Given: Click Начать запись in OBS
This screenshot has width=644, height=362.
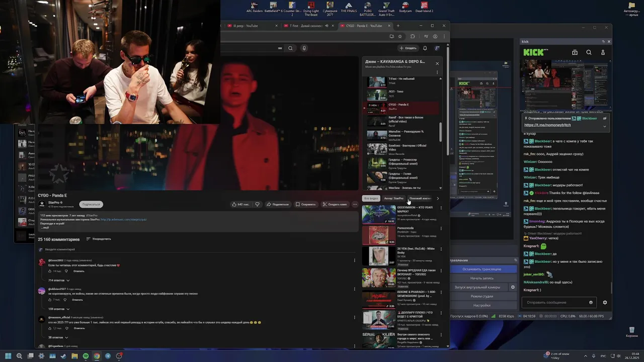Looking at the screenshot, I should pos(481,278).
